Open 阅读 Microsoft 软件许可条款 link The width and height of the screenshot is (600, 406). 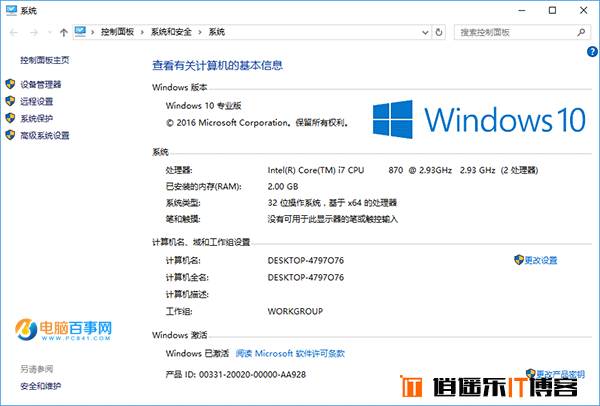[290, 354]
